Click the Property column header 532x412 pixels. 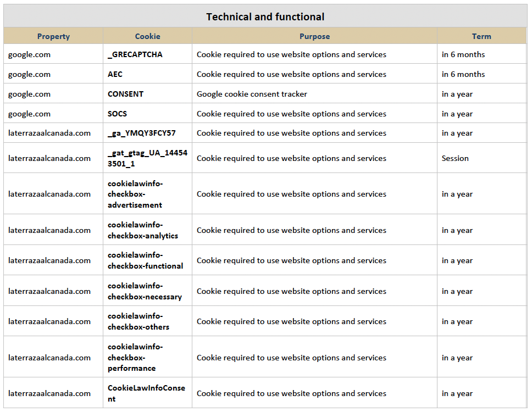click(x=53, y=36)
